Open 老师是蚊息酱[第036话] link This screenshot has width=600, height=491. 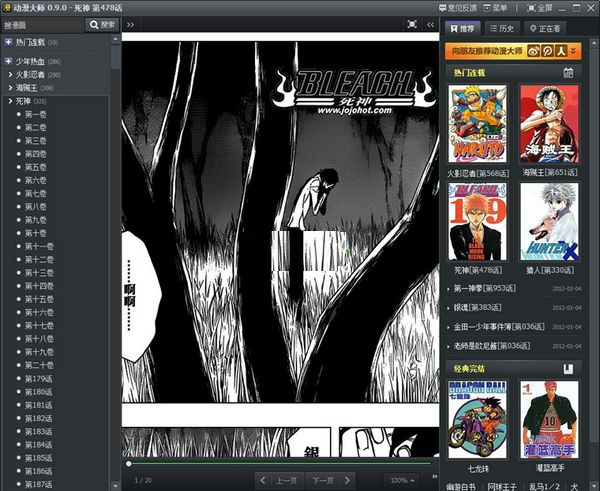point(492,346)
